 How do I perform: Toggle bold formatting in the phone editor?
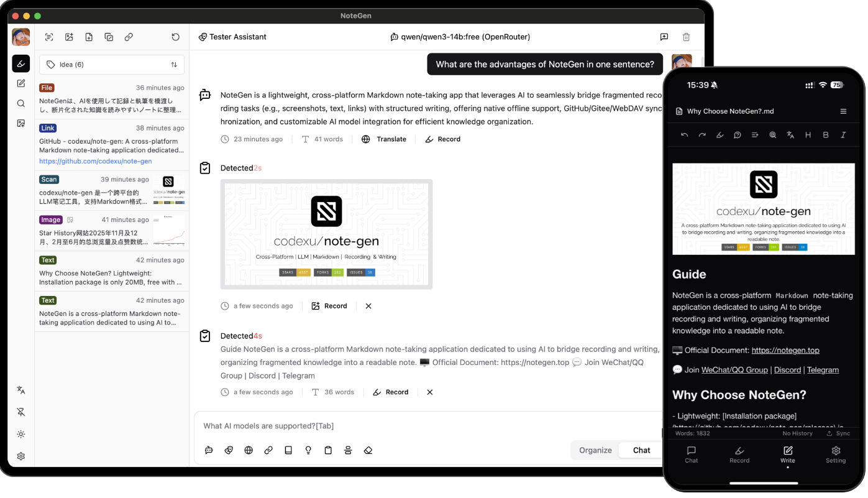826,135
